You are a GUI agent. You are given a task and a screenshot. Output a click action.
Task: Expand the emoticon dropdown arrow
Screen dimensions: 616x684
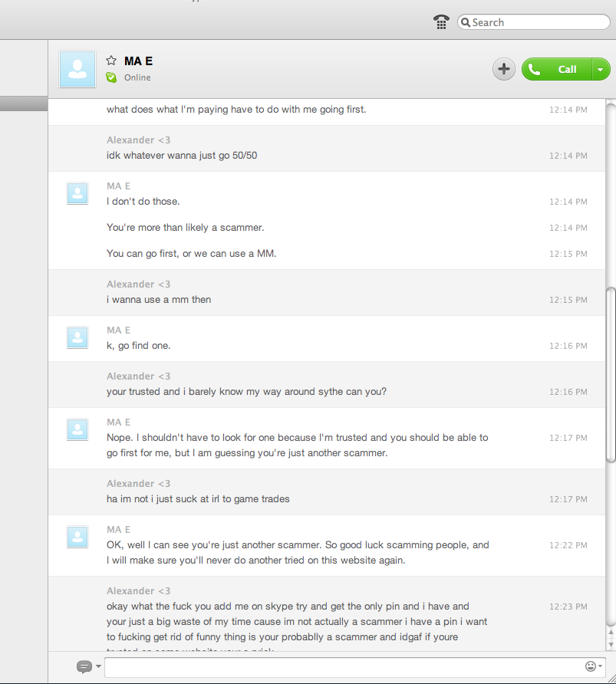601,666
